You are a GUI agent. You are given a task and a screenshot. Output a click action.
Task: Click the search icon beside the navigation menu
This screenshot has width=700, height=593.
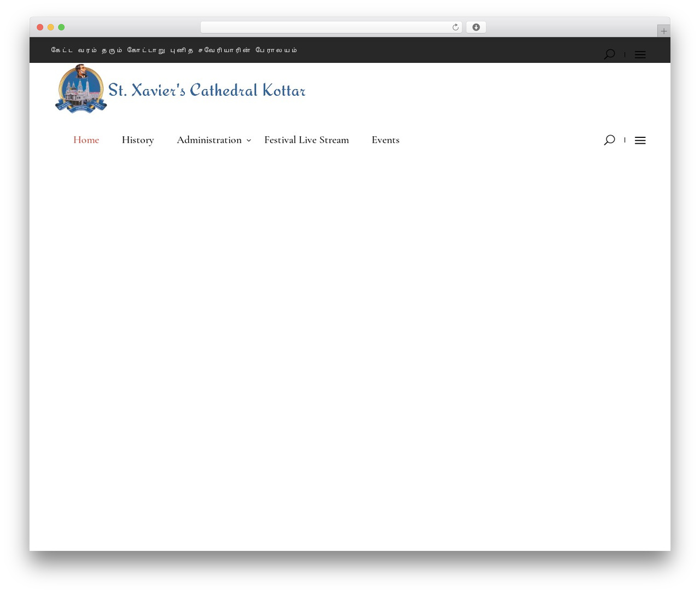pyautogui.click(x=609, y=140)
